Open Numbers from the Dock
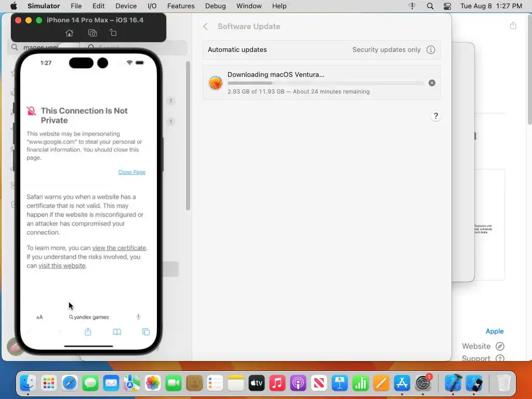 (361, 383)
